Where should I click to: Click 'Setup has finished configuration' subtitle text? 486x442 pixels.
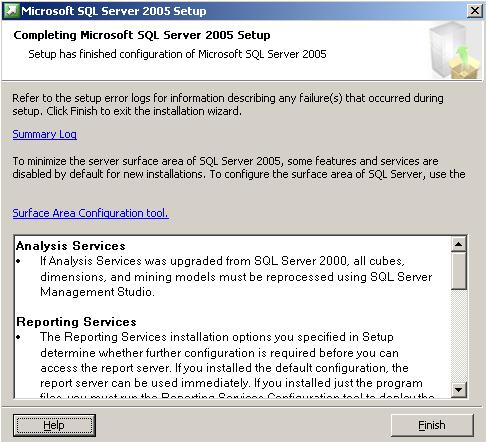coord(177,54)
